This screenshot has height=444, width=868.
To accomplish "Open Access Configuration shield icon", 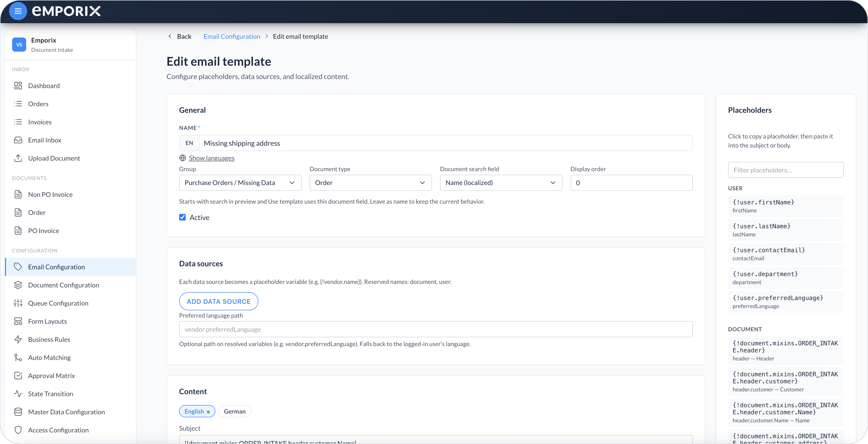I will click(18, 430).
